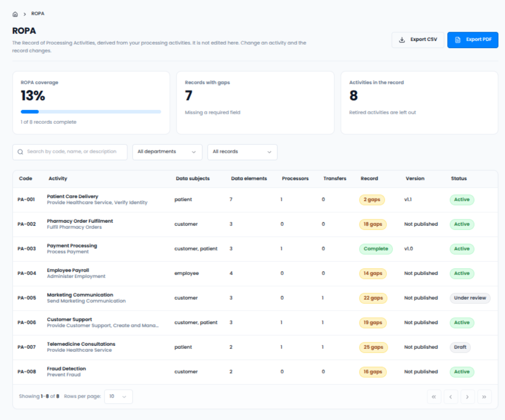The width and height of the screenshot is (505, 420).
Task: Click the 16 gaps badge
Action: click(373, 372)
